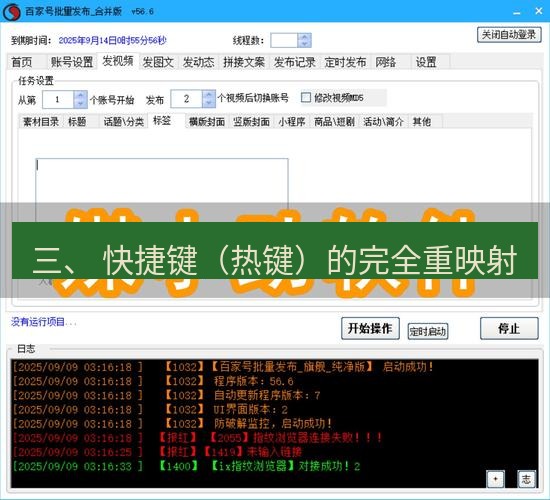
Task: Decrease the starting account number spinner
Action: click(80, 104)
